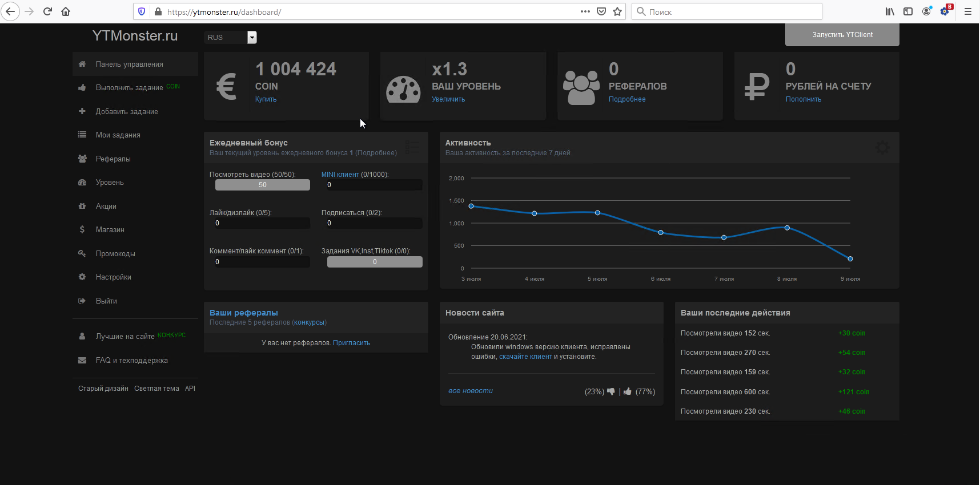The height and width of the screenshot is (485, 980).
Task: Click the MINI клиент link
Action: tap(340, 175)
